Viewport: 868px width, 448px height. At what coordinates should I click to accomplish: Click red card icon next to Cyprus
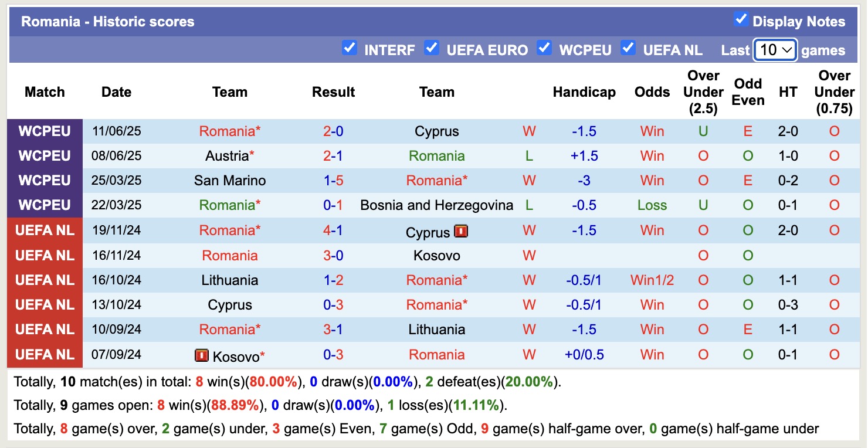tap(461, 231)
